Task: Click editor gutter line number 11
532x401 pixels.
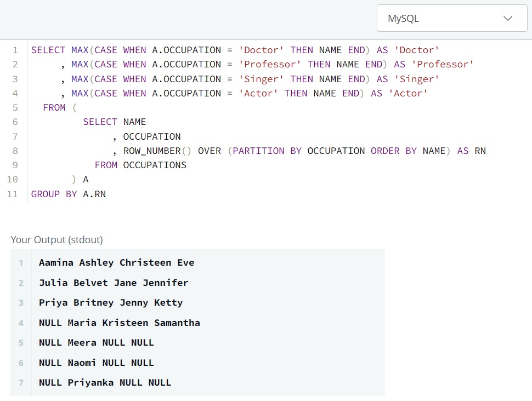Action: [x=12, y=194]
